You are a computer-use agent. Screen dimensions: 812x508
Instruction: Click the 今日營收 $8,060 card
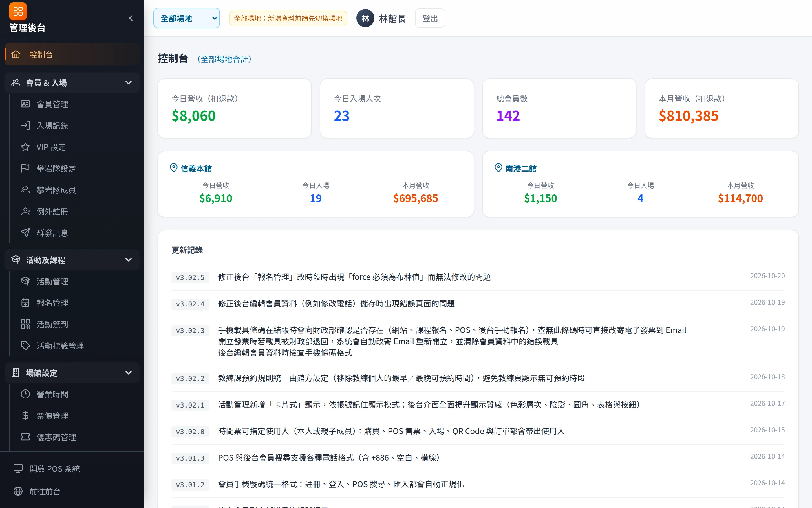tap(235, 108)
